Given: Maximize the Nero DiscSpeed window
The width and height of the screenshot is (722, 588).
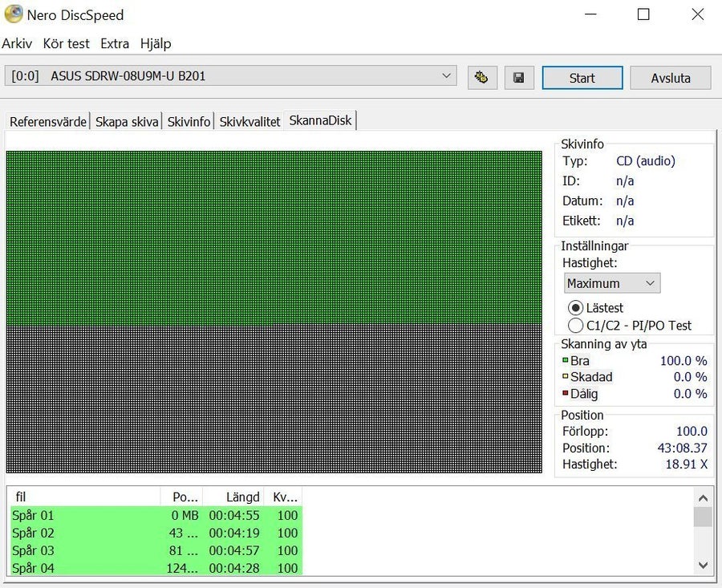Looking at the screenshot, I should click(643, 14).
